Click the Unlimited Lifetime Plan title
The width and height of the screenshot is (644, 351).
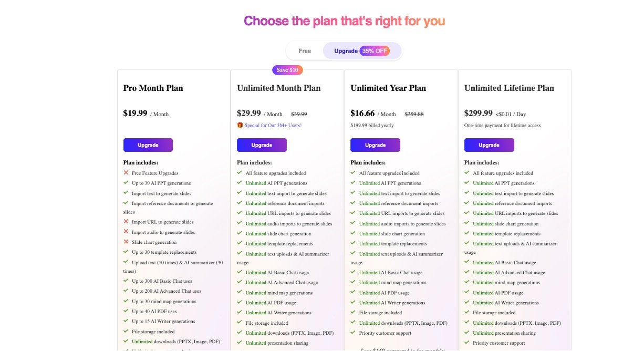pos(509,88)
